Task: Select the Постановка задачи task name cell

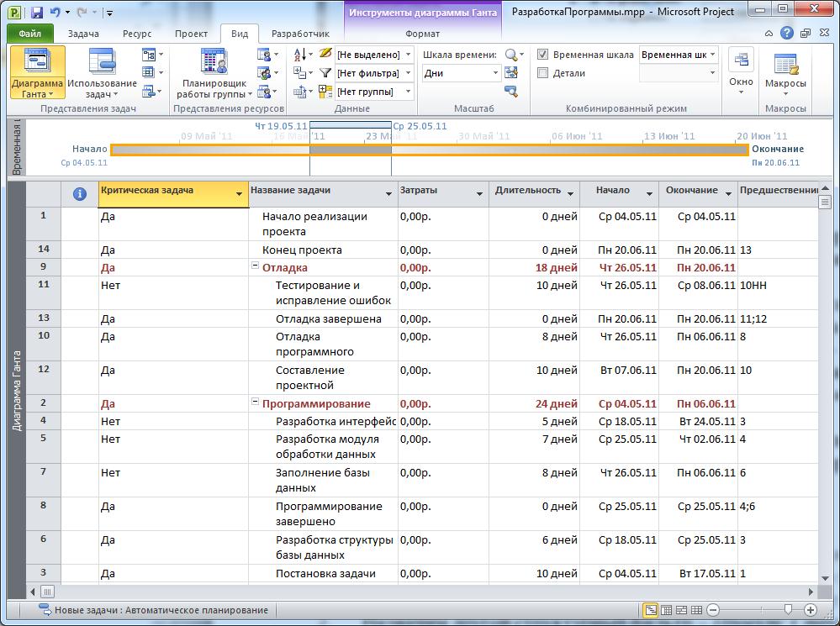Action: 323,574
